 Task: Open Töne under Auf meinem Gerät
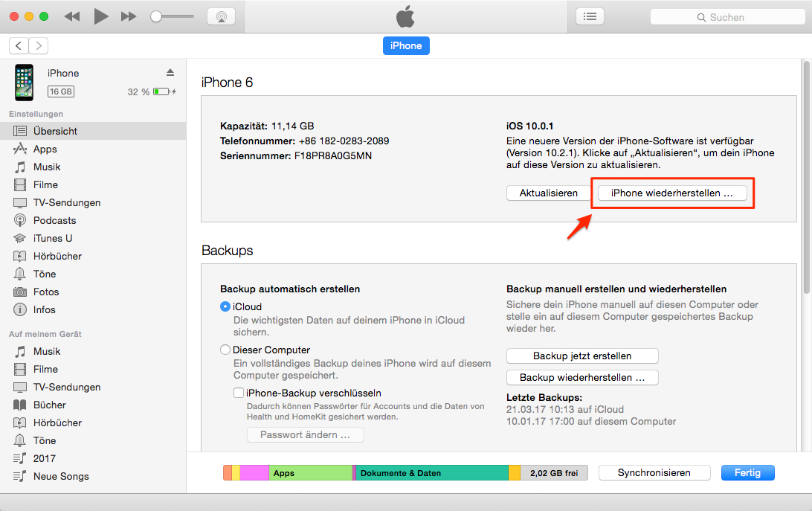click(x=93, y=440)
